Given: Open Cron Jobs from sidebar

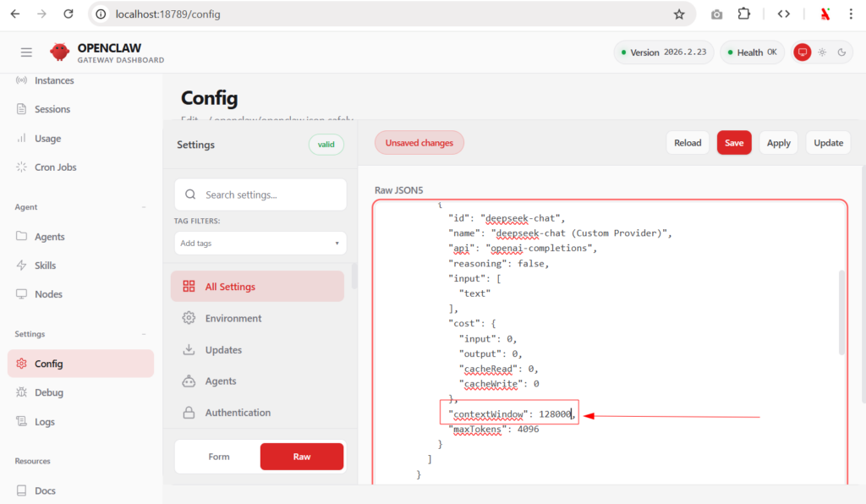Looking at the screenshot, I should (55, 167).
